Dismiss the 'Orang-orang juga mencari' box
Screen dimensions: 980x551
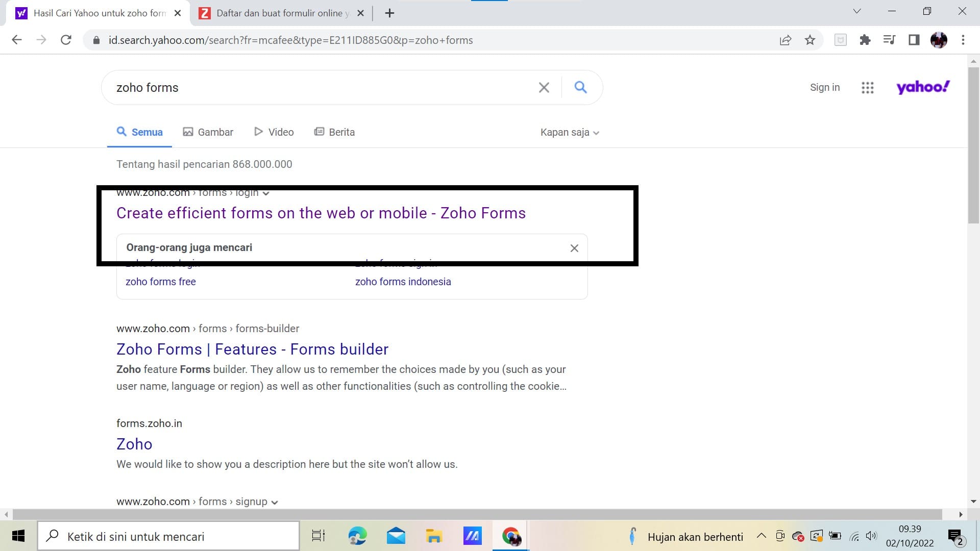[574, 248]
